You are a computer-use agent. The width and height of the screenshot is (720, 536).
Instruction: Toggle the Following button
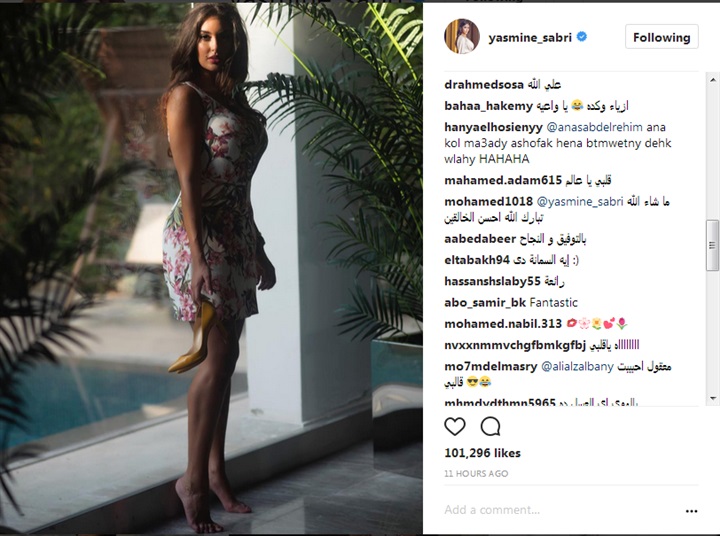tap(662, 37)
